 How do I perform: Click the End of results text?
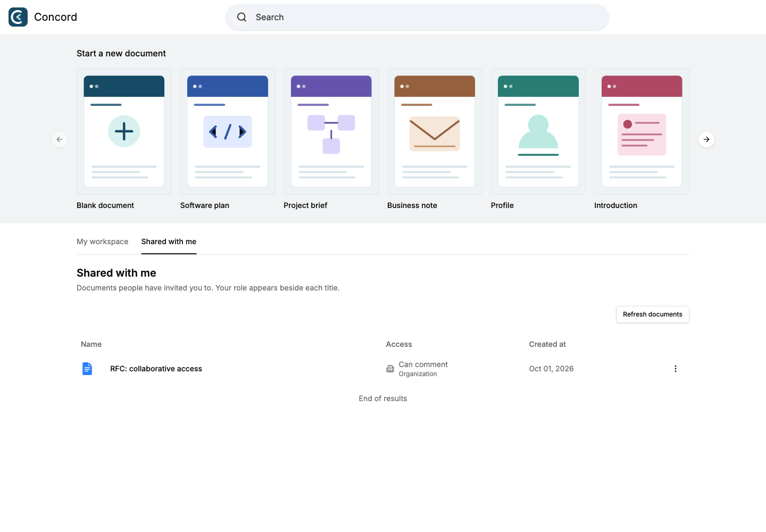point(383,398)
